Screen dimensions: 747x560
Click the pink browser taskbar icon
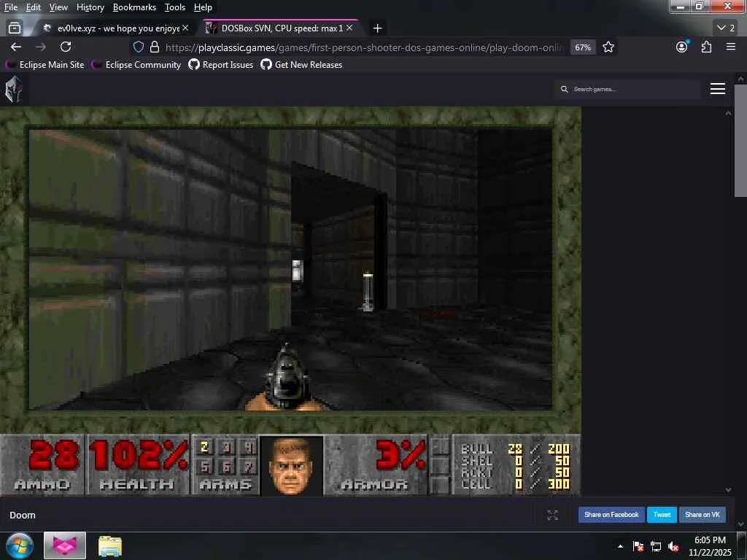click(x=65, y=545)
